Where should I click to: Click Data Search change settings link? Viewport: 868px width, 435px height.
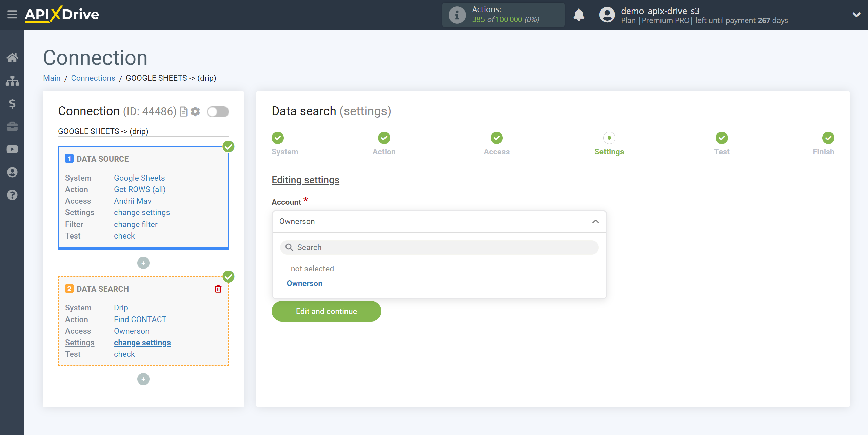142,343
